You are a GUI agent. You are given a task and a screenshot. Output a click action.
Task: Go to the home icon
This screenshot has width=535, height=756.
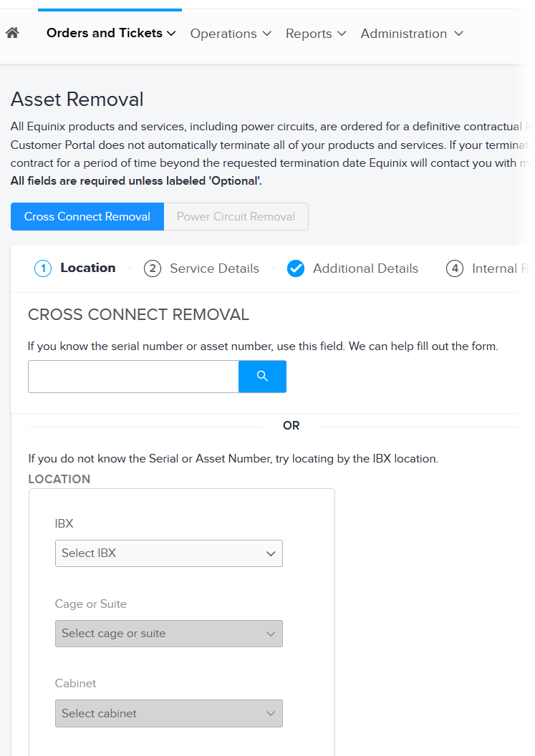pos(13,33)
